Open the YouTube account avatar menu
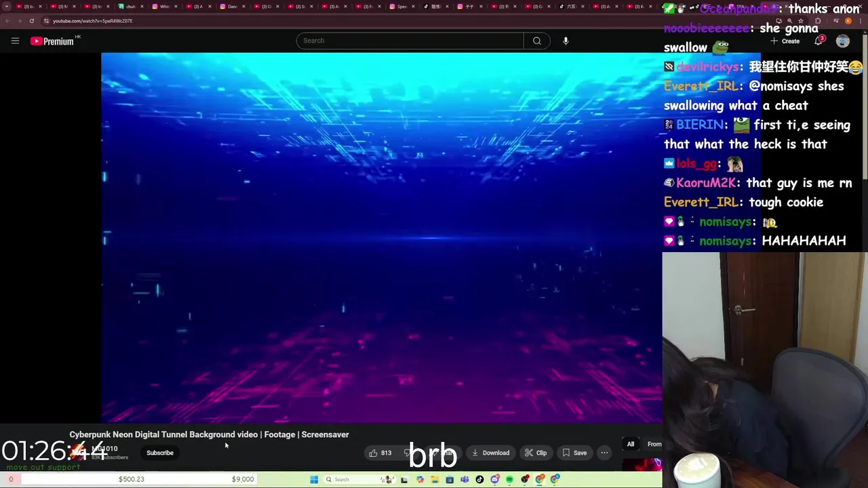The image size is (868, 488). (x=843, y=41)
